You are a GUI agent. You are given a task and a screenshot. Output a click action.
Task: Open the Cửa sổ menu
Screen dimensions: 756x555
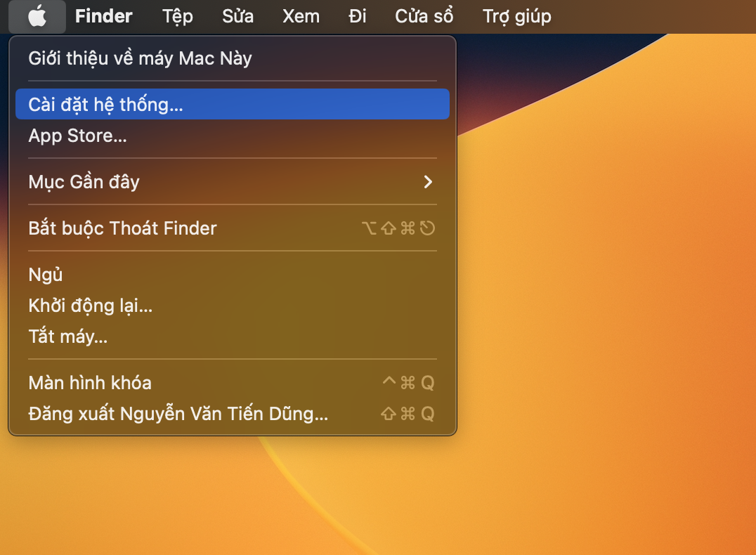(424, 16)
